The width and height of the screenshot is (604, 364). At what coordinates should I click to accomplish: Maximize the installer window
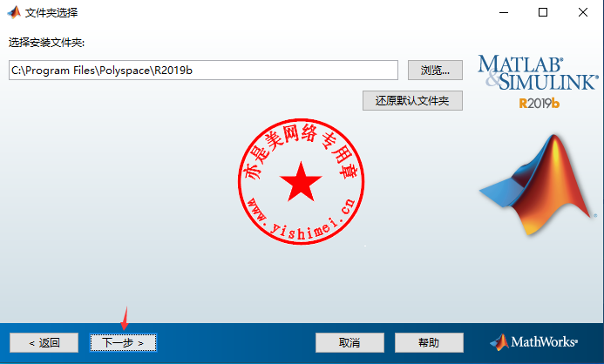pyautogui.click(x=543, y=12)
